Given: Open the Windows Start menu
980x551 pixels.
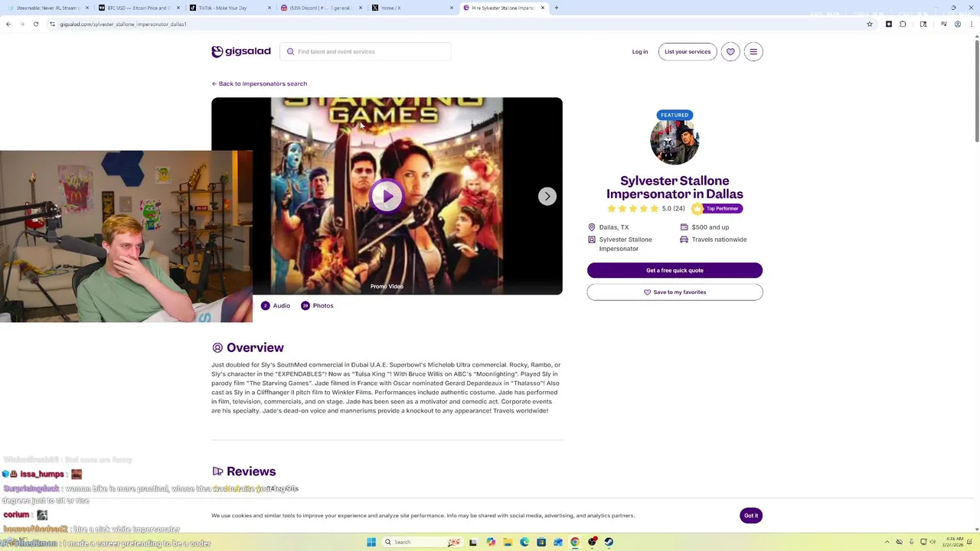Looking at the screenshot, I should [x=371, y=542].
